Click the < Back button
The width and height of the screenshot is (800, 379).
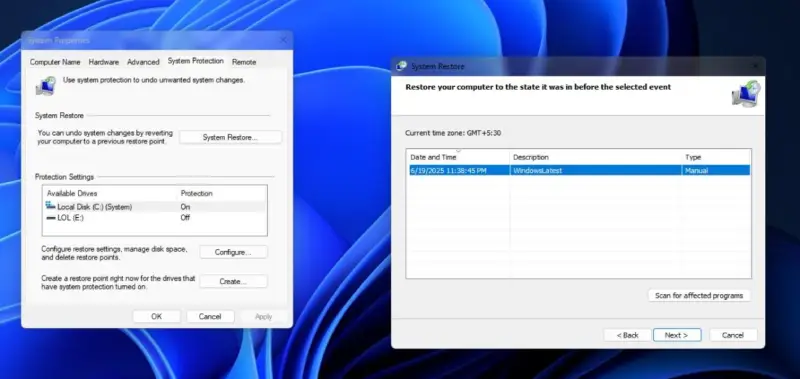coord(628,335)
